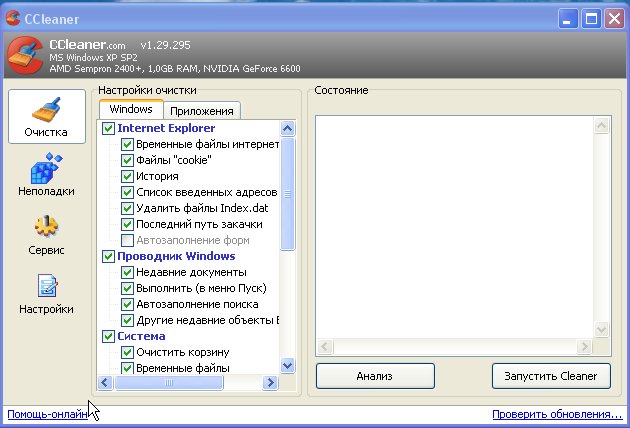The height and width of the screenshot is (428, 630).
Task: Click the v1.29.295 version text
Action: click(x=166, y=45)
